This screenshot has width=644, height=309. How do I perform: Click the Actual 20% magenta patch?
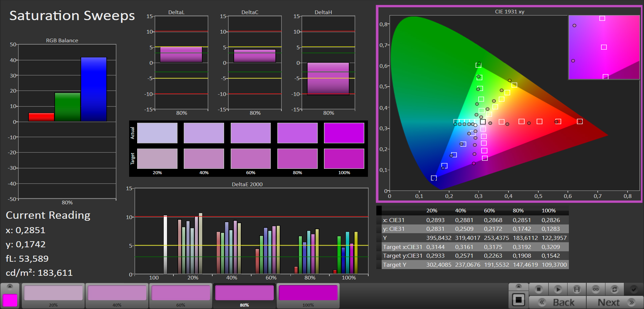tap(157, 133)
